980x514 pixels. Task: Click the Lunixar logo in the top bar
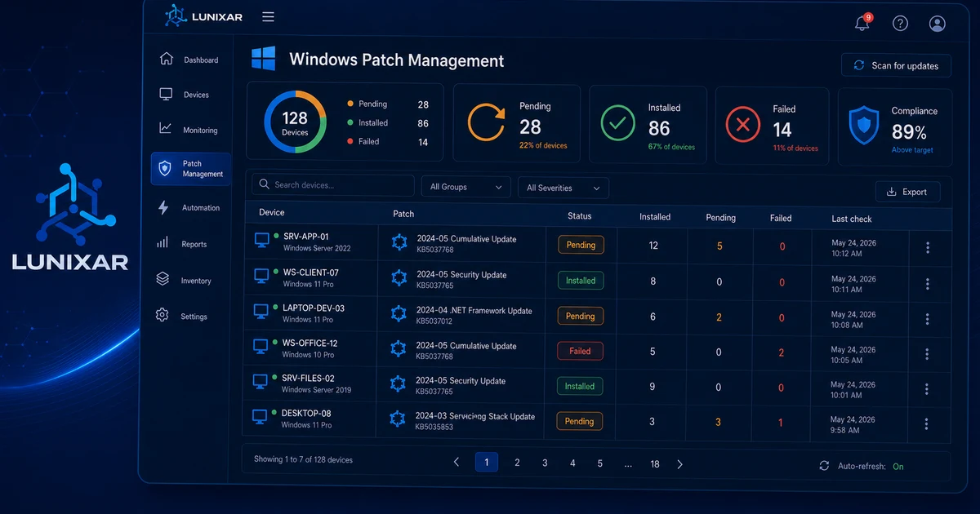click(203, 16)
